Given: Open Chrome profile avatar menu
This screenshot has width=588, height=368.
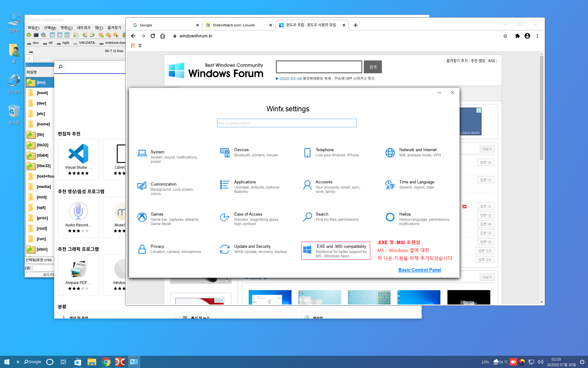Looking at the screenshot, I should click(x=527, y=36).
